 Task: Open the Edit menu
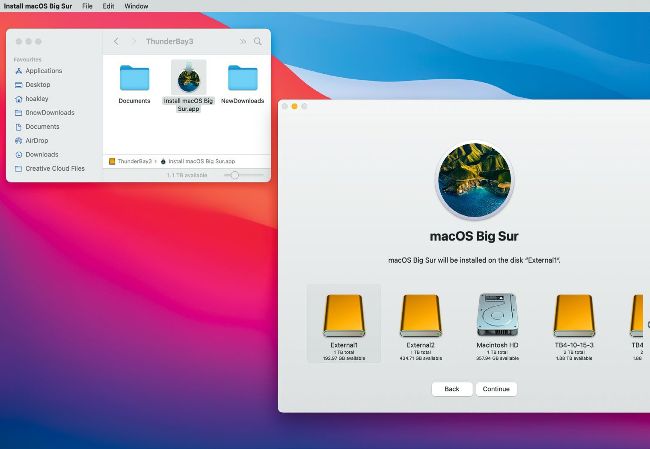pyautogui.click(x=108, y=6)
